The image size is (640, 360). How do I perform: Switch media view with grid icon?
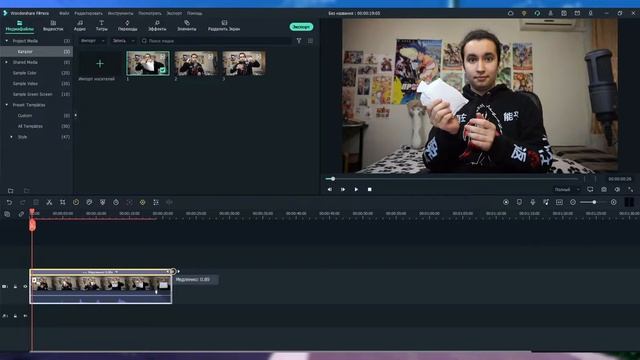tap(310, 41)
